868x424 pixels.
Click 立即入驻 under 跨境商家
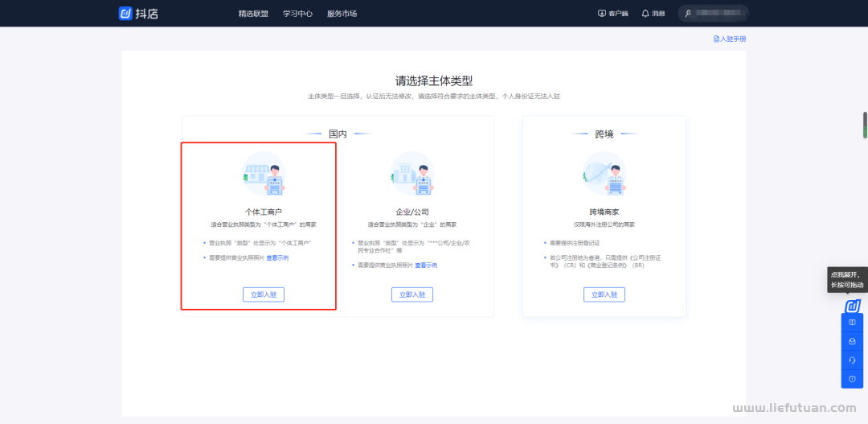(x=604, y=294)
